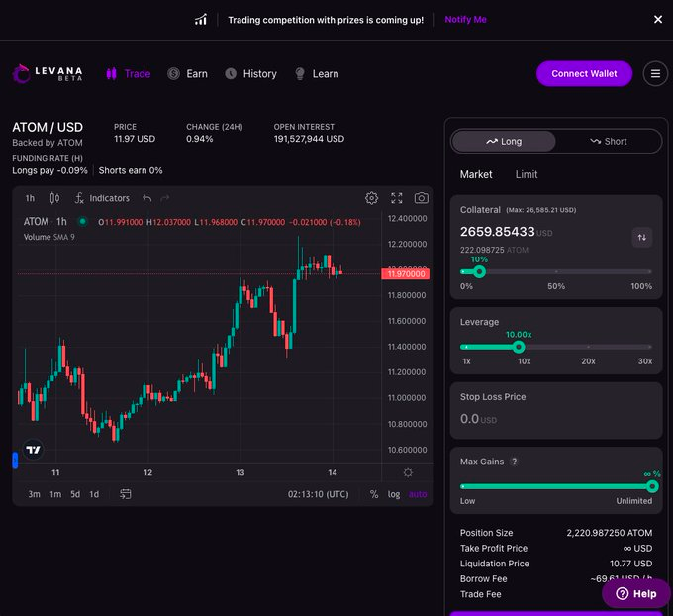This screenshot has height=616, width=673.
Task: Open the hamburger menu
Action: 655,74
